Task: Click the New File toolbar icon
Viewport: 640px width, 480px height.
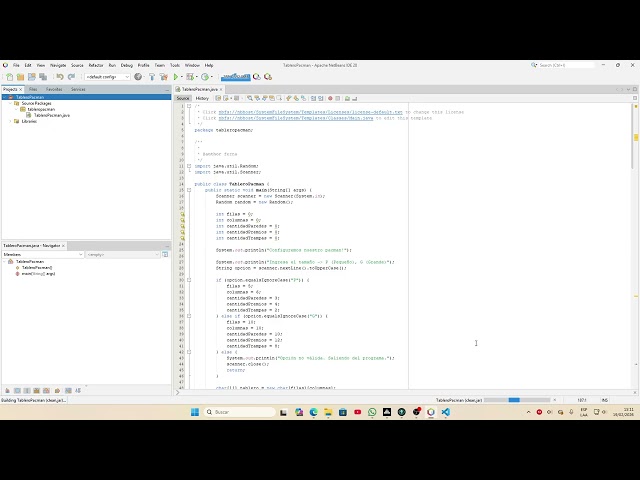Action: coord(9,77)
